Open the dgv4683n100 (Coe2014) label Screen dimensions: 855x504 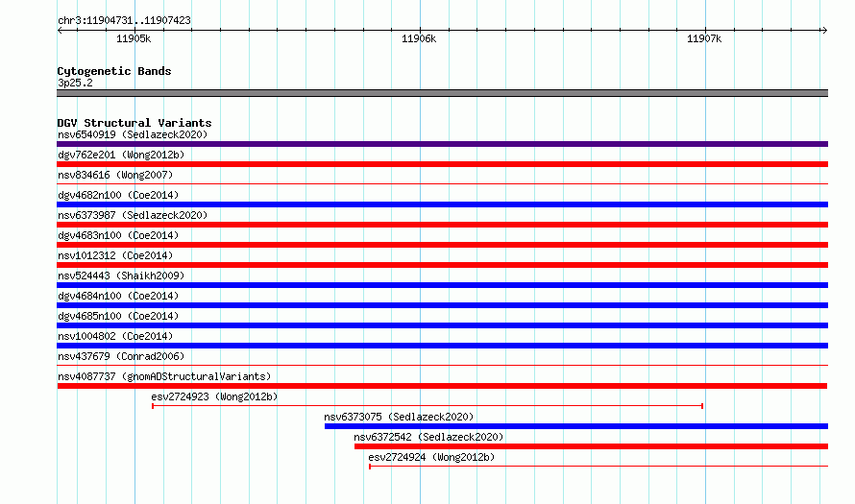(118, 235)
